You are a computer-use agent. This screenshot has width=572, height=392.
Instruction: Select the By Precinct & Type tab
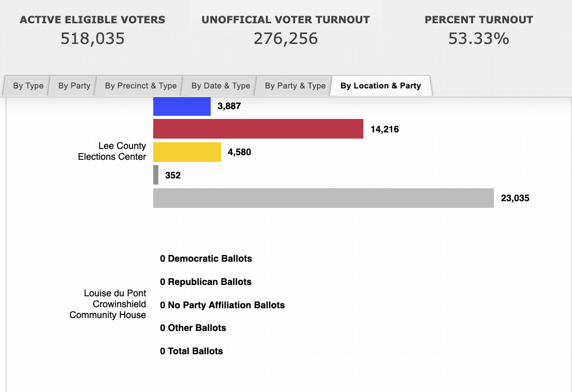pos(140,86)
